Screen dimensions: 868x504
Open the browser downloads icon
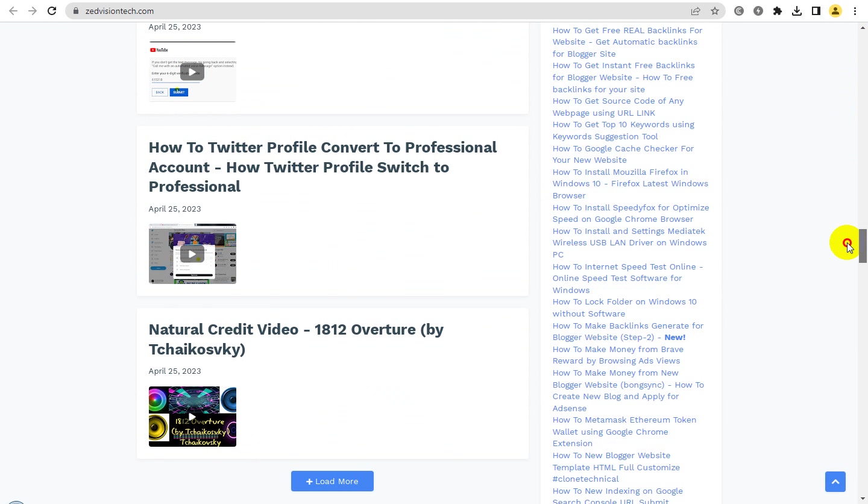click(797, 11)
